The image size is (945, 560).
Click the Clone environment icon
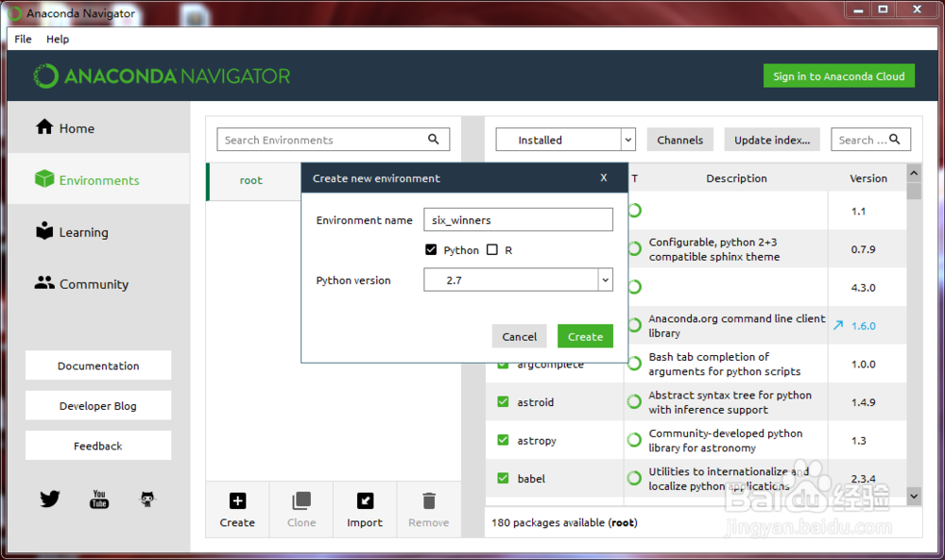click(301, 501)
